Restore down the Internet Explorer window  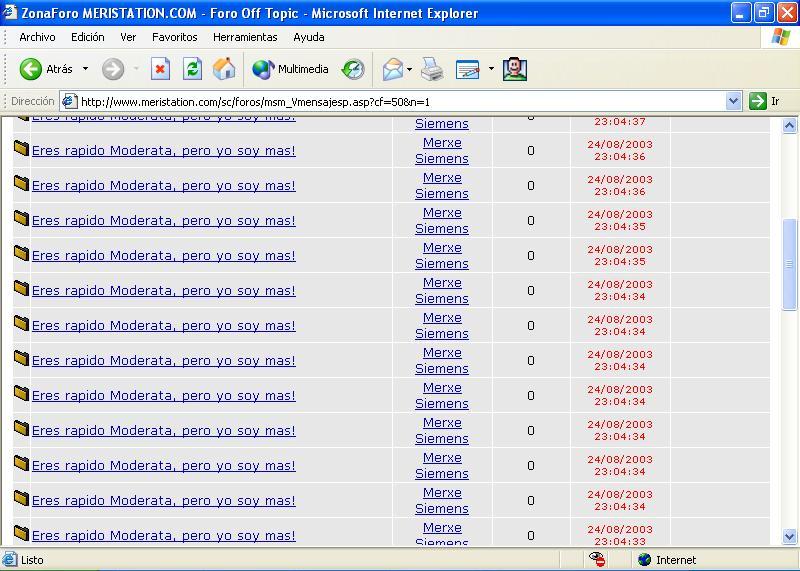[x=764, y=12]
